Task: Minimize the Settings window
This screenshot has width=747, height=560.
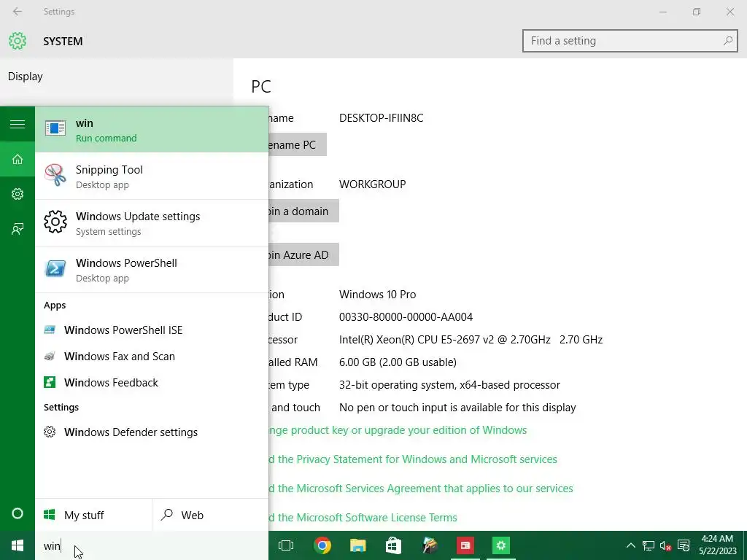Action: point(662,12)
